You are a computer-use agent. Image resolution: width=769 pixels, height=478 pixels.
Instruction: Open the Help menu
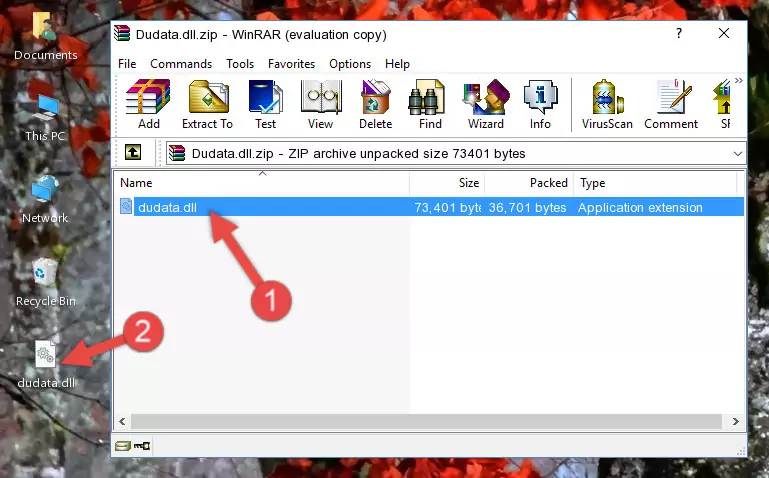[x=397, y=64]
